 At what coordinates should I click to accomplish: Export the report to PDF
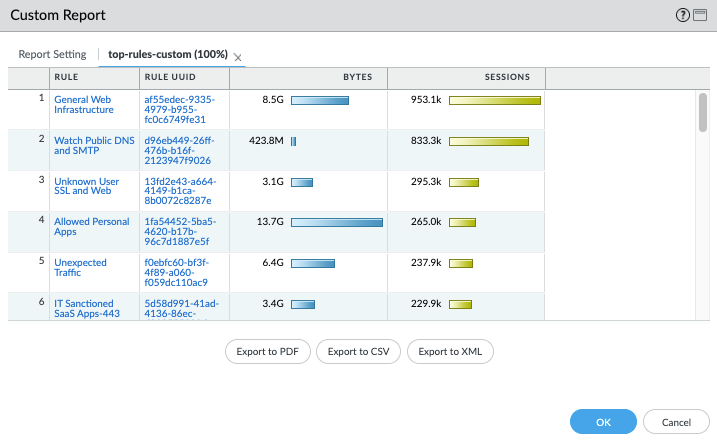coord(268,351)
